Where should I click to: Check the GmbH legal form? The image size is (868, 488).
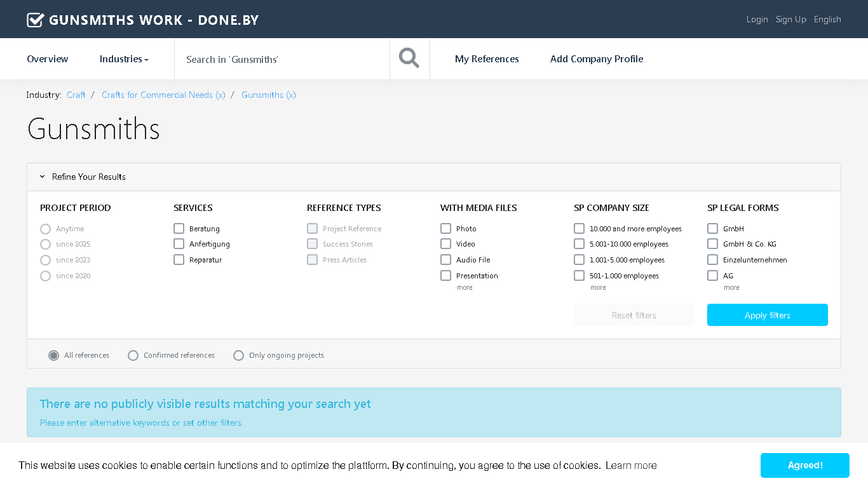click(x=712, y=228)
